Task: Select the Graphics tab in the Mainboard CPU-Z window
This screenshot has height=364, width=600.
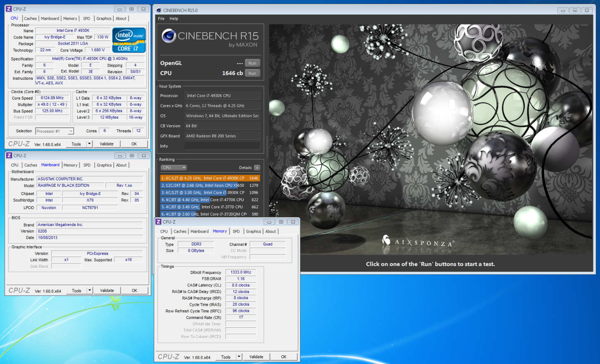Action: pyautogui.click(x=104, y=165)
